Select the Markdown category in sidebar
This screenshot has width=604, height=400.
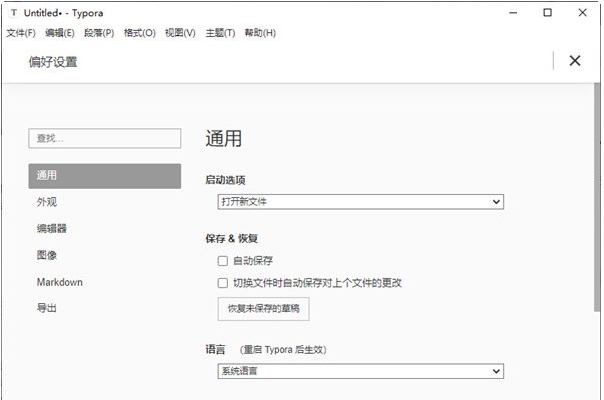click(x=60, y=282)
